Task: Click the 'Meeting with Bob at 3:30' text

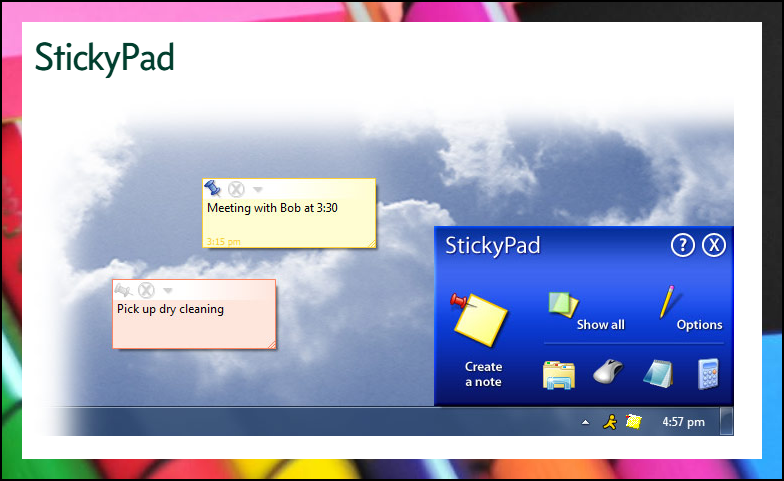Action: point(272,208)
